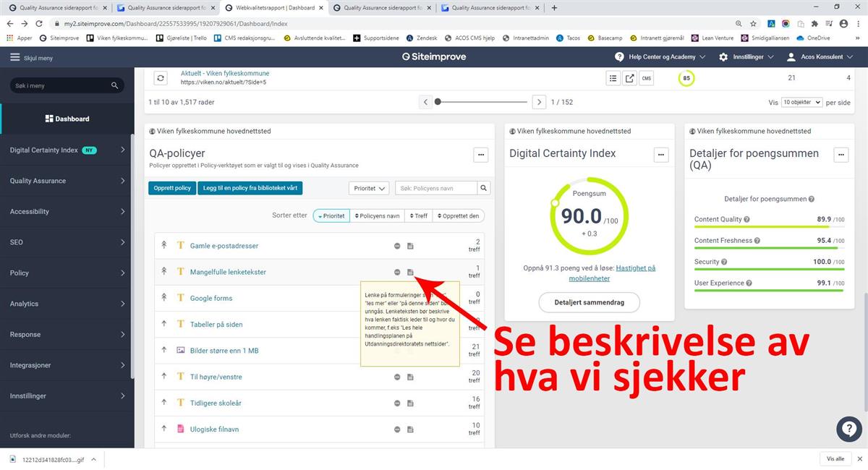The image size is (868, 470).
Task: Open the 10 objekter per side dropdown
Action: pos(802,102)
